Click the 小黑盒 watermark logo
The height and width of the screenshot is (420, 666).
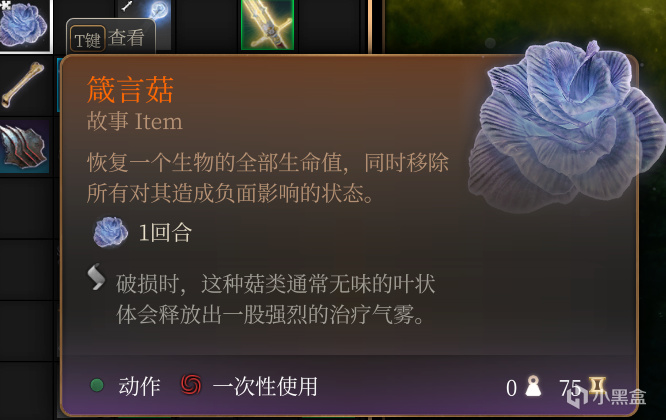click(607, 397)
